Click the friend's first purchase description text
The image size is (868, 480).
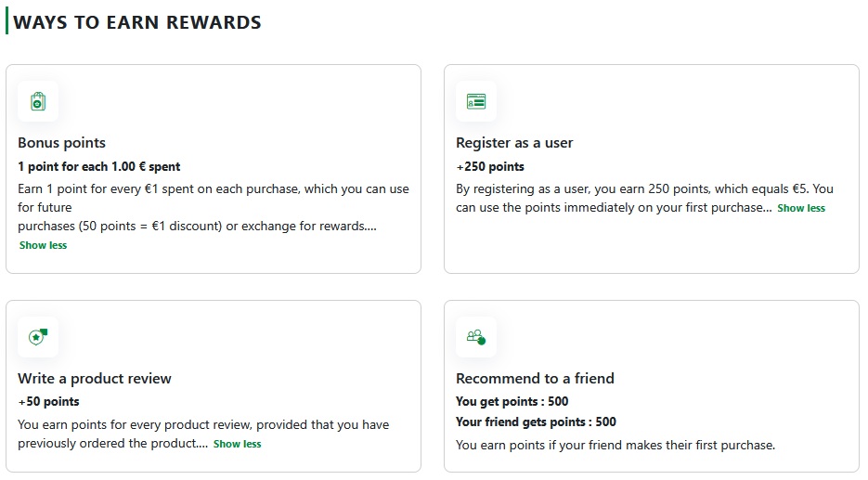pos(615,445)
